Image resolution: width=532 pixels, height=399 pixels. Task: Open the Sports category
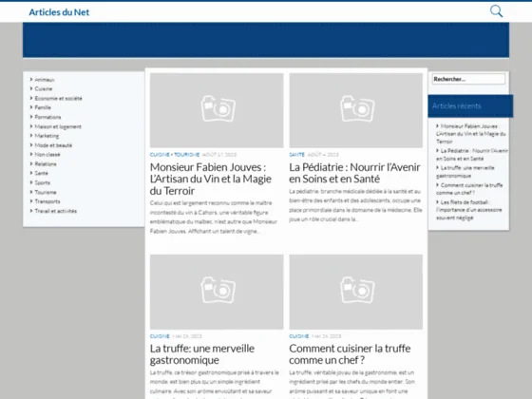43,182
